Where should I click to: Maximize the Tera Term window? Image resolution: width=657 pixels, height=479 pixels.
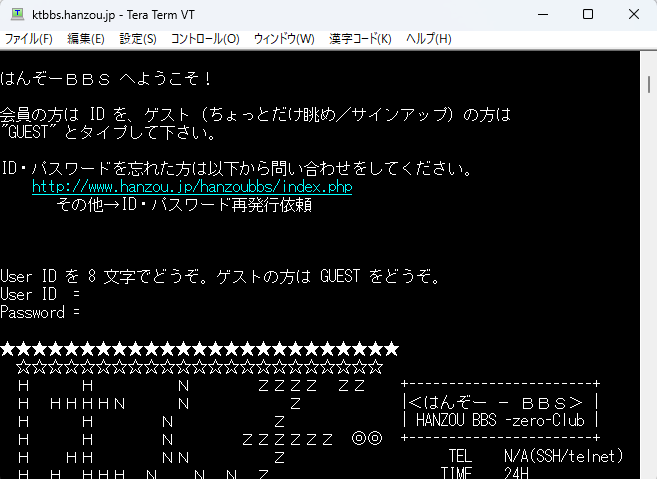(587, 14)
